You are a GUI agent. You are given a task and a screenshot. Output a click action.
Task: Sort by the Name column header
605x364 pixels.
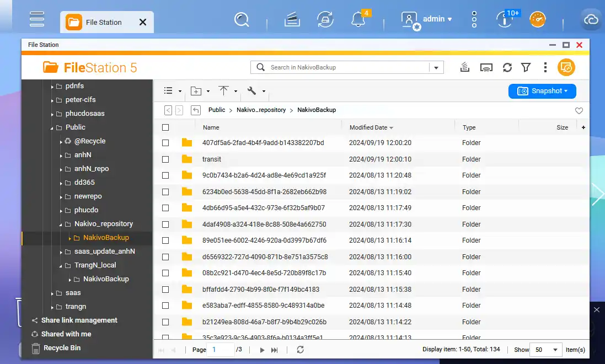click(x=211, y=127)
